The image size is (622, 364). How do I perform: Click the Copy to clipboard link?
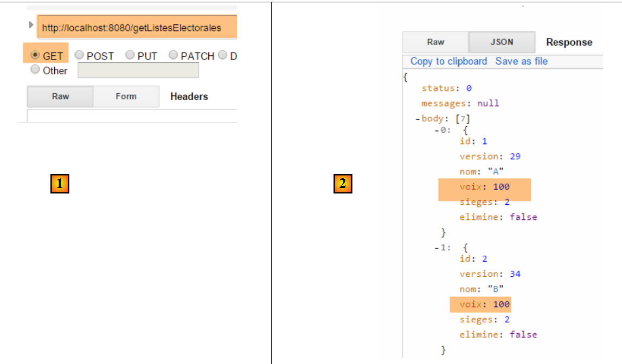(x=448, y=61)
